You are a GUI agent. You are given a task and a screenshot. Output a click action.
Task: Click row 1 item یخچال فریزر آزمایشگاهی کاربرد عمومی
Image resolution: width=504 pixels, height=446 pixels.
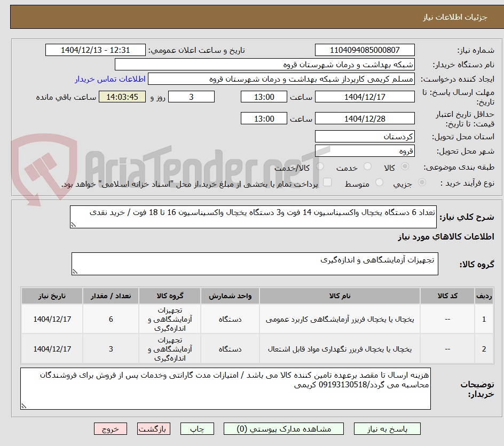pos(340,319)
